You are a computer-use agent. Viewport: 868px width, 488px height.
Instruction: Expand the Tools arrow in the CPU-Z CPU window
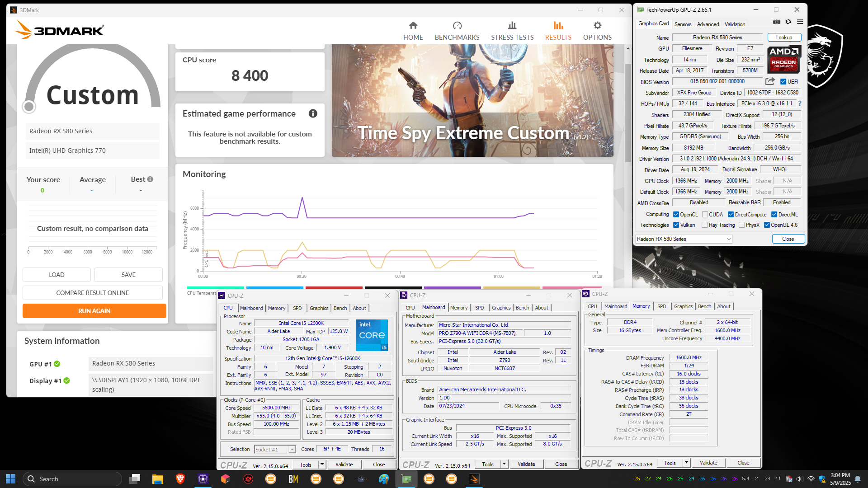coord(322,465)
